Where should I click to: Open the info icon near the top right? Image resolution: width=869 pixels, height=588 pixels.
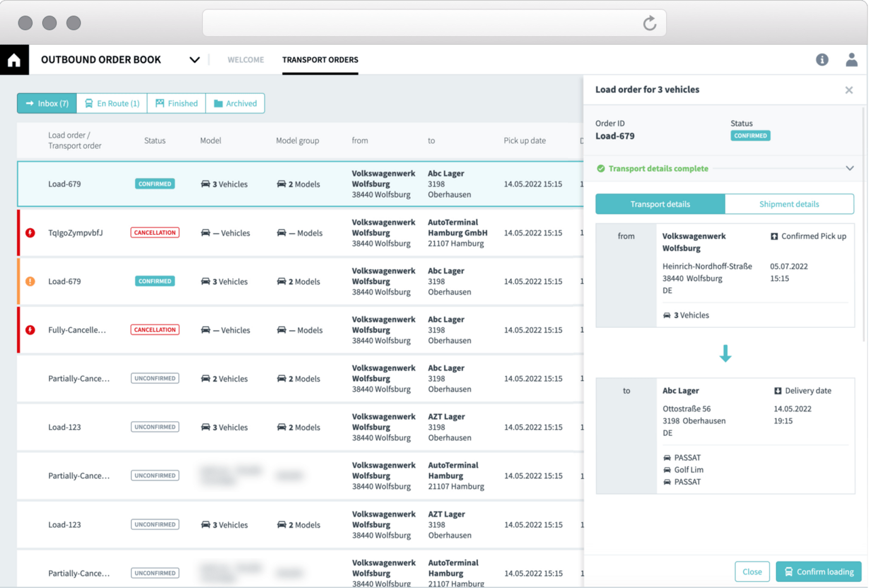[822, 60]
